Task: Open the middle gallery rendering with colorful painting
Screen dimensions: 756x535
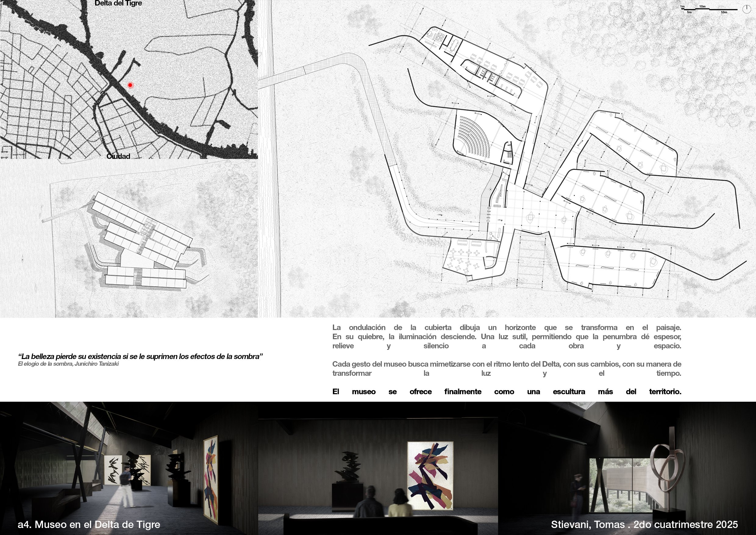Action: point(378,468)
